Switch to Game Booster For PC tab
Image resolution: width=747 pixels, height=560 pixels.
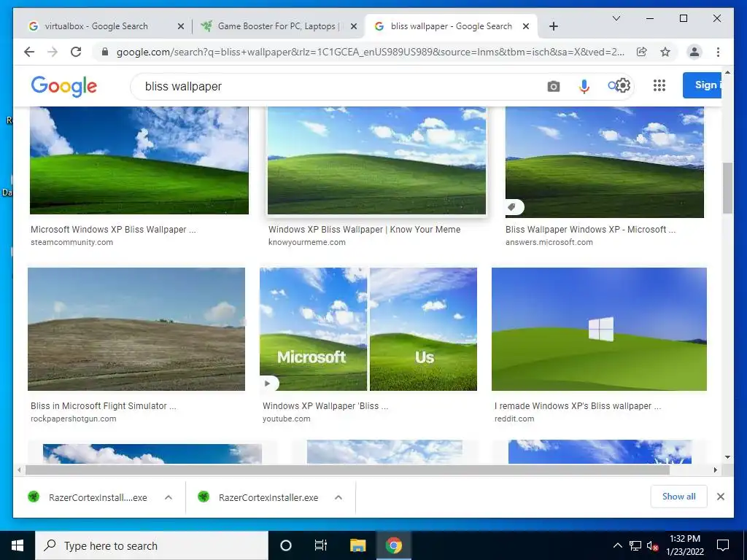tap(278, 26)
